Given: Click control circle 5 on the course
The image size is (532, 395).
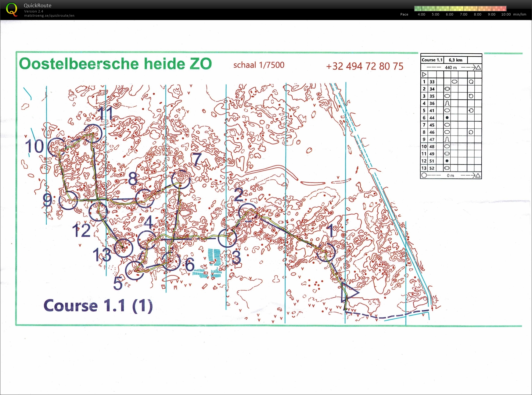Looking at the screenshot, I should 135,270.
